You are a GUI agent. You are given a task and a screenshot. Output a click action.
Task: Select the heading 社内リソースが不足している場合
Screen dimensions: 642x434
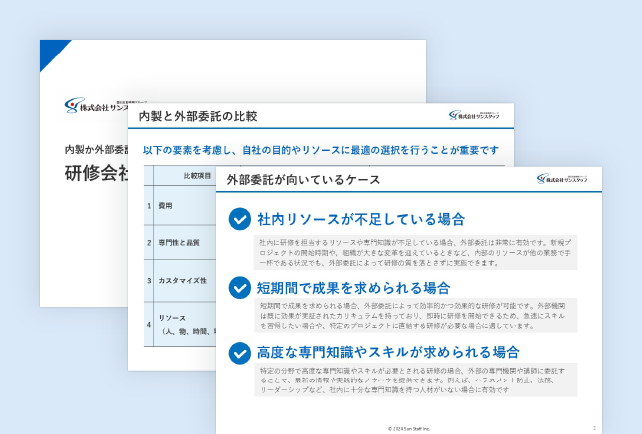tap(361, 219)
